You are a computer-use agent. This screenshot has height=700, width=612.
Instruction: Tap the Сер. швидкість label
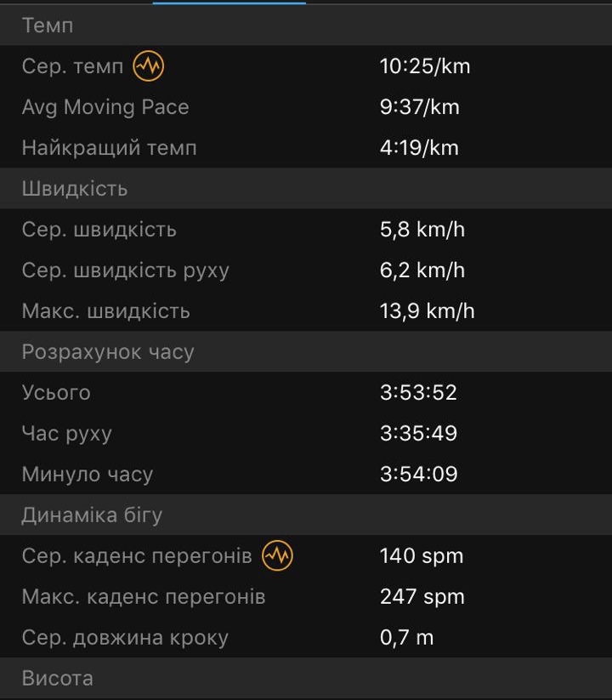pyautogui.click(x=99, y=229)
